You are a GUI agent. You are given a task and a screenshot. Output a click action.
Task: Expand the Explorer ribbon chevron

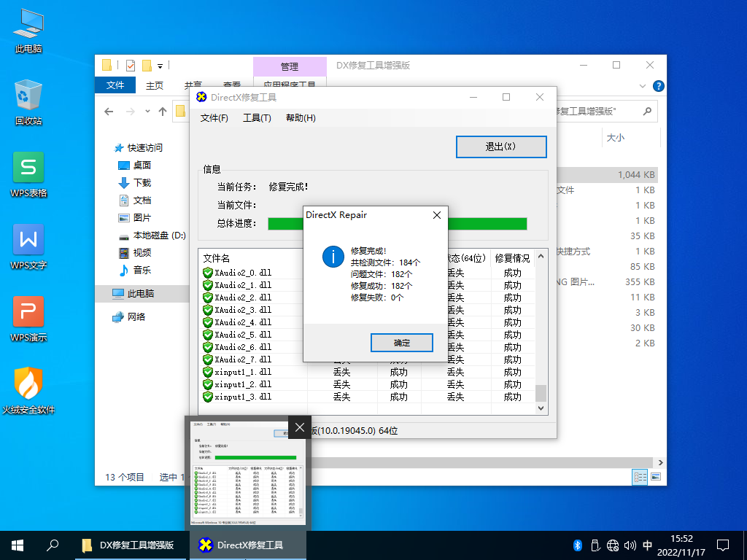[642, 86]
